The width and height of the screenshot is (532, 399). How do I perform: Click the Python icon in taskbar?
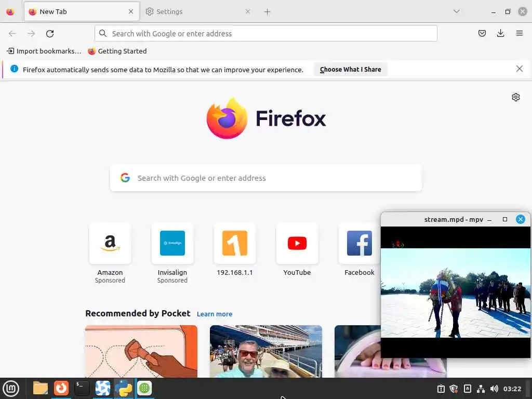pos(124,388)
